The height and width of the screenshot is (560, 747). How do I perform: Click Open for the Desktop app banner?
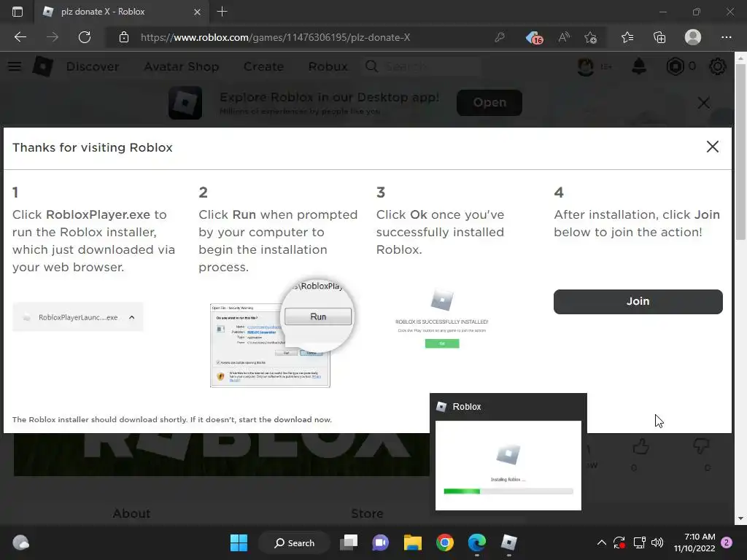489,102
